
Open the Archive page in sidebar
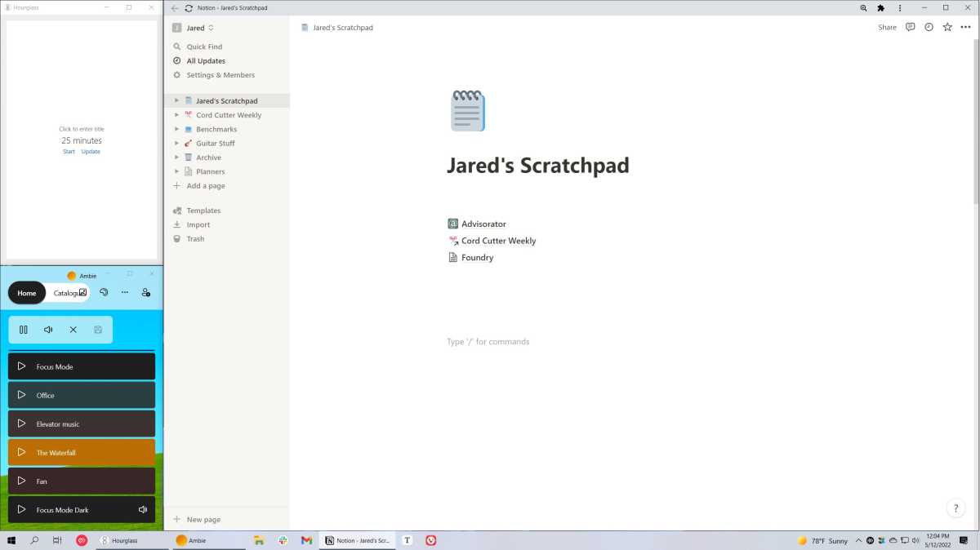pyautogui.click(x=208, y=157)
